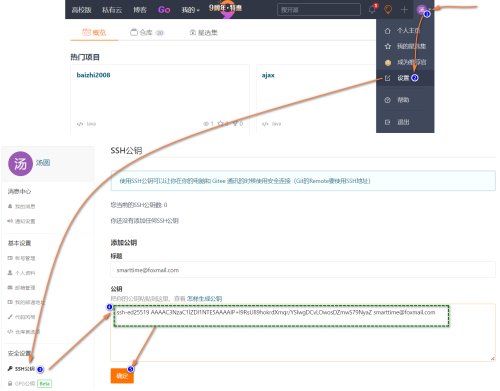
Task: Switch to the 概览 tab
Action: tap(94, 32)
